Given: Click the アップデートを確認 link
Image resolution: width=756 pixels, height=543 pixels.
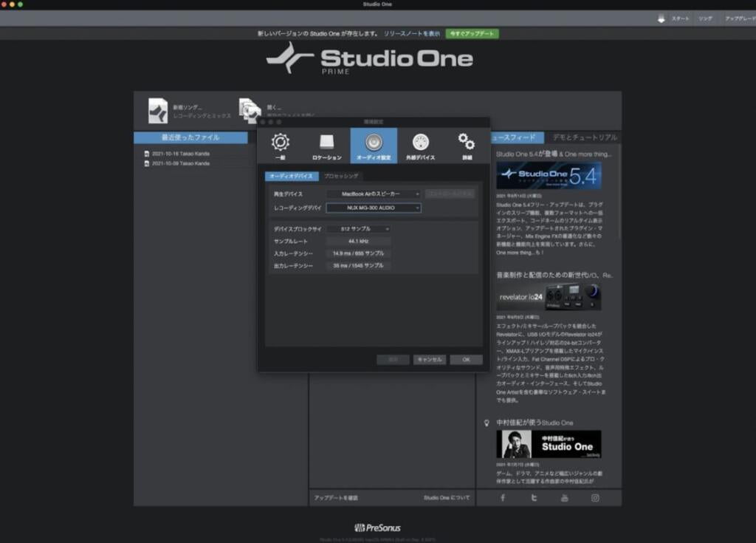Looking at the screenshot, I should click(336, 498).
